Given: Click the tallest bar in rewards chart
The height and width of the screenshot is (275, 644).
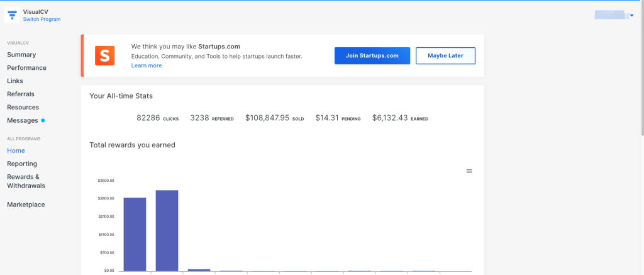Looking at the screenshot, I should pyautogui.click(x=167, y=230).
